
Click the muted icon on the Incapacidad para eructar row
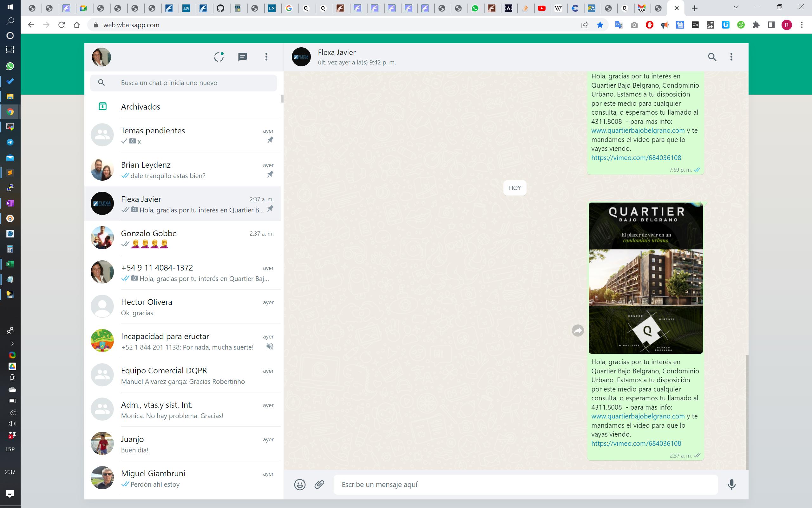click(270, 346)
